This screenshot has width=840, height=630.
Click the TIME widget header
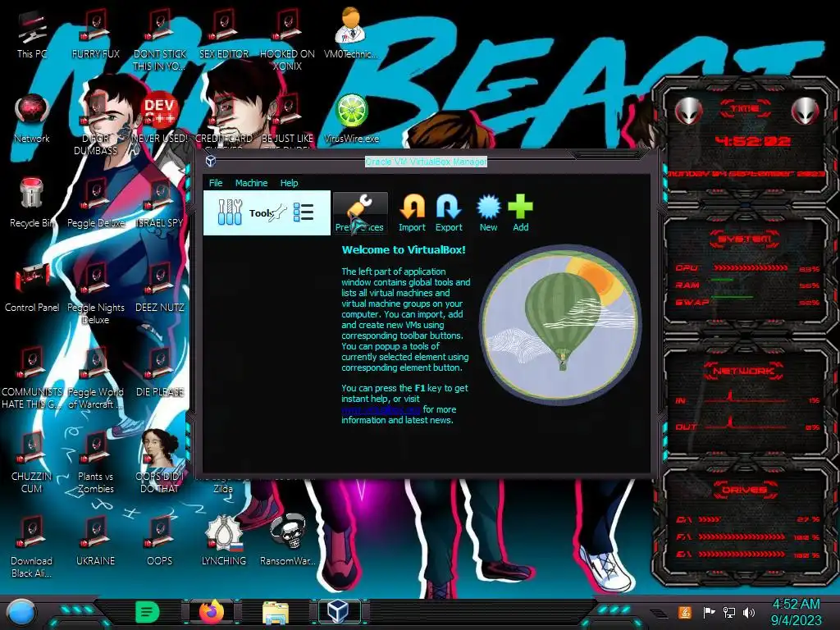coord(745,108)
